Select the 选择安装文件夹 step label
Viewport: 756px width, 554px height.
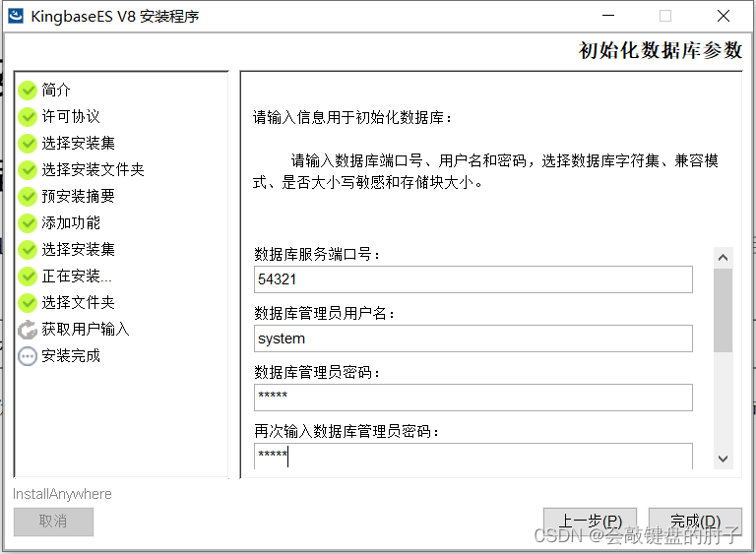[x=94, y=169]
